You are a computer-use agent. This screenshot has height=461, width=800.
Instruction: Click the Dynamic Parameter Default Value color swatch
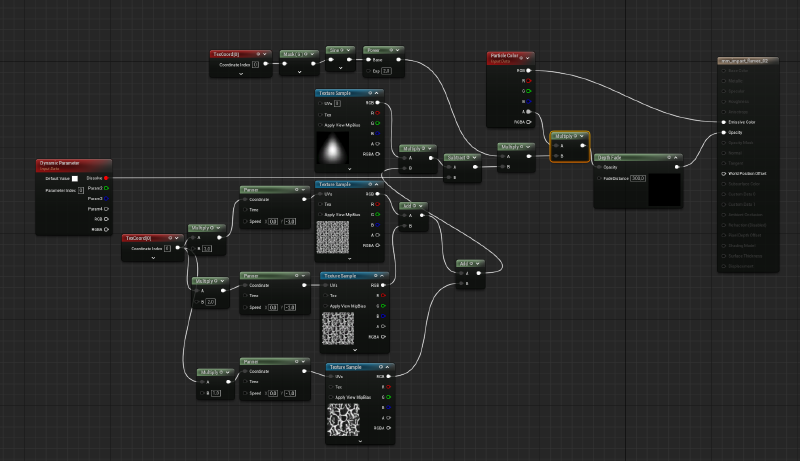[76, 178]
